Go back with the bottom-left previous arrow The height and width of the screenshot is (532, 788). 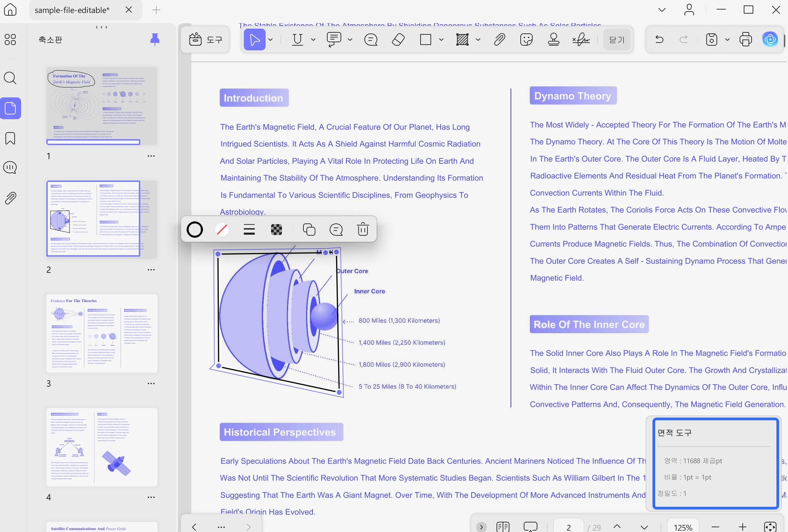click(x=194, y=527)
